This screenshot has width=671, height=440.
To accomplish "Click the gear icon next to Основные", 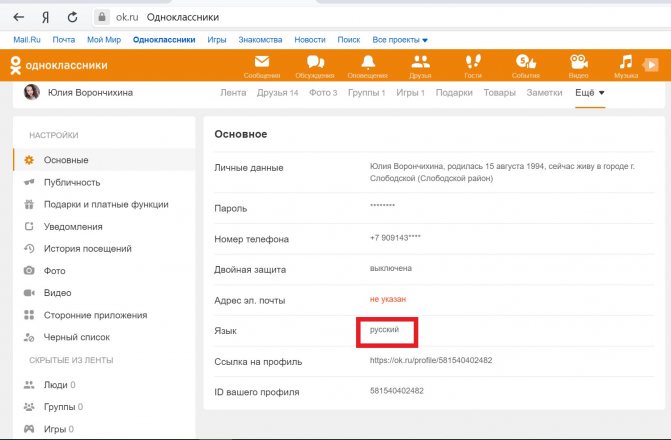I will pos(29,160).
